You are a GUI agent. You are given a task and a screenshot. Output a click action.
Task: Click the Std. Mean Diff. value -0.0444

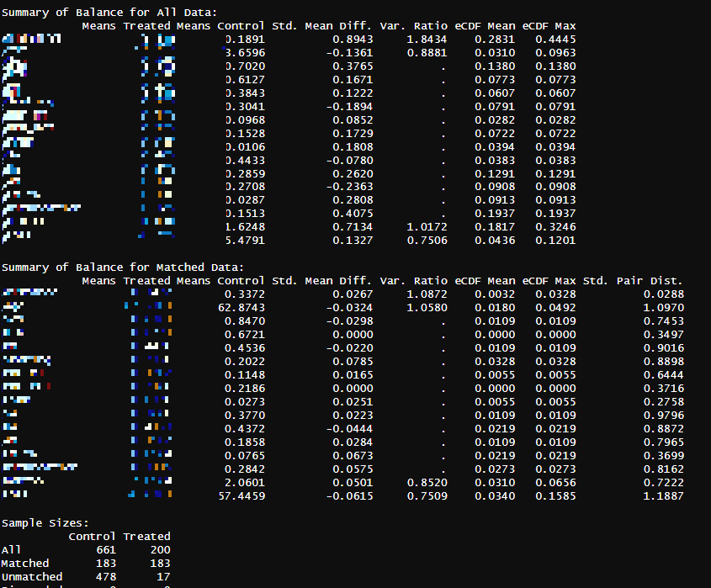349,429
